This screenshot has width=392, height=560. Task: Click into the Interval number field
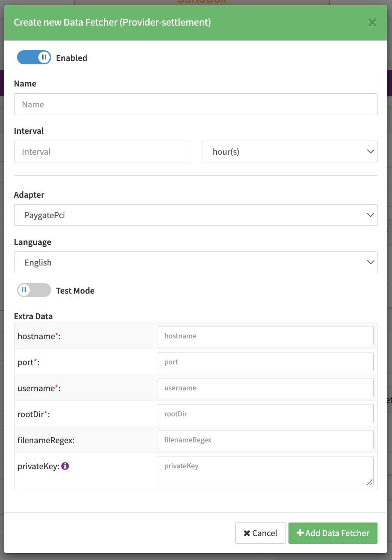[101, 152]
